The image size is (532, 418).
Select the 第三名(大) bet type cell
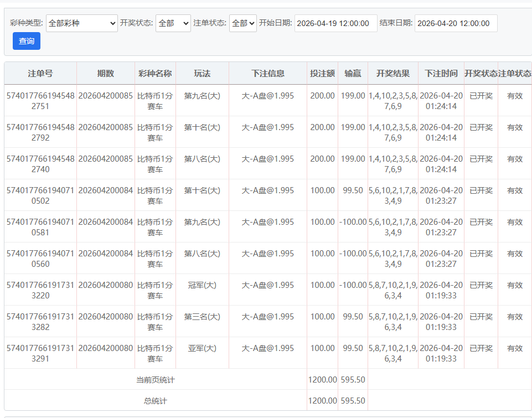point(202,317)
